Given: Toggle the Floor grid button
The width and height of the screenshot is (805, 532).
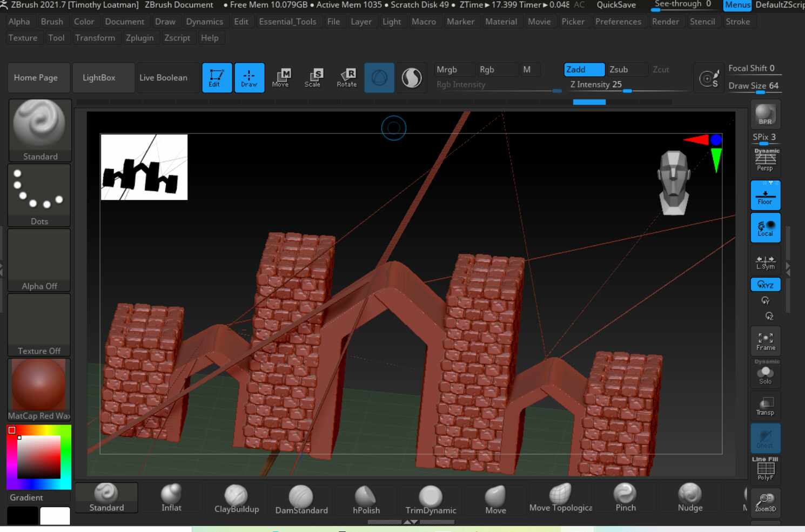Looking at the screenshot, I should point(765,195).
